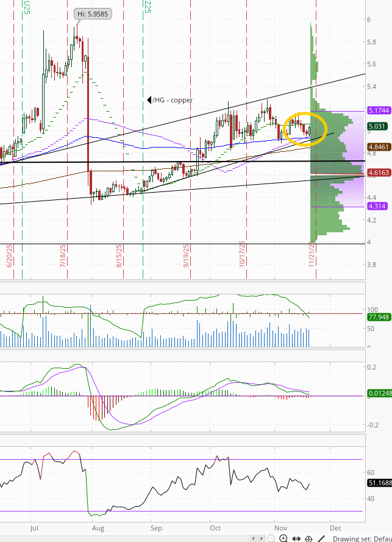Click the /HG - copper label marker
Screen dimensions: 392x542
[x=169, y=100]
